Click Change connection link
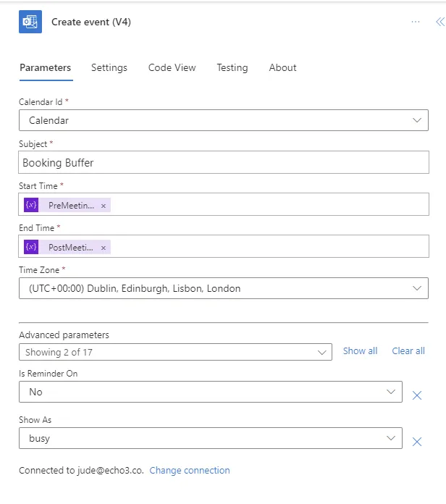Screen dimensions: 446x504 click(x=190, y=471)
